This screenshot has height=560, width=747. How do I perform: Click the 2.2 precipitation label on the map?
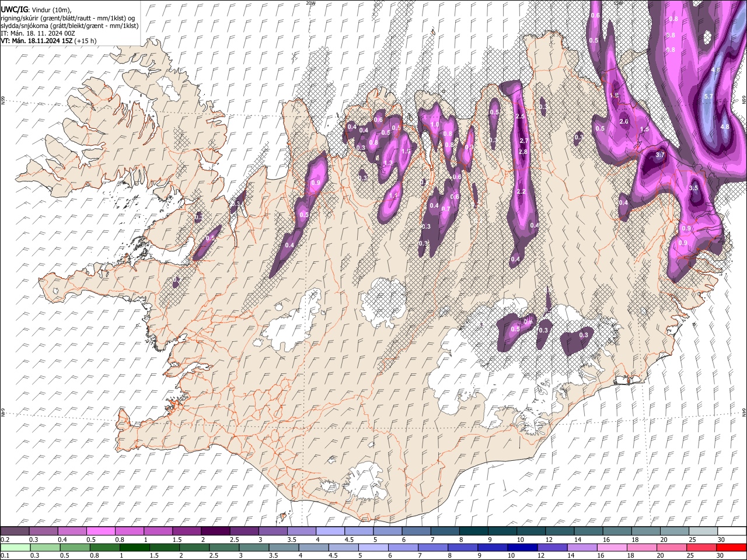[522, 192]
